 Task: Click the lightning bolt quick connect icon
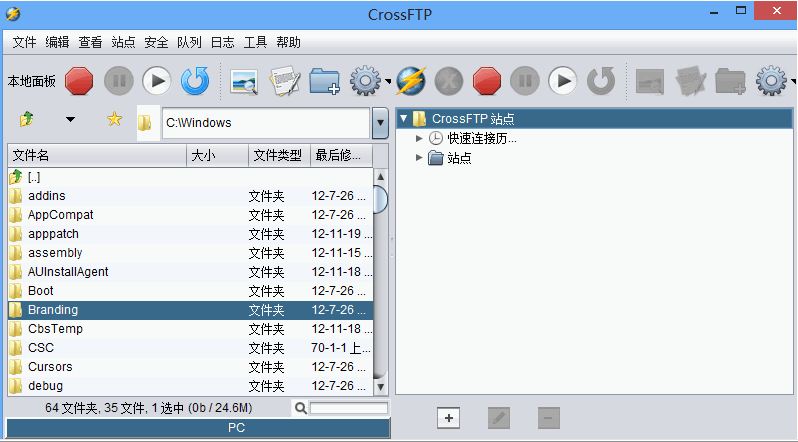(x=411, y=81)
